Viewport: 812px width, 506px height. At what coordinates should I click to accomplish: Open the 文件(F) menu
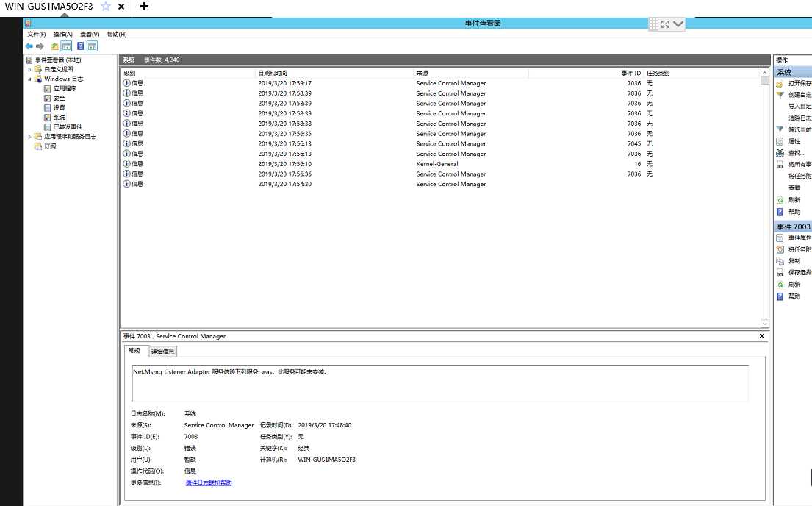point(36,35)
